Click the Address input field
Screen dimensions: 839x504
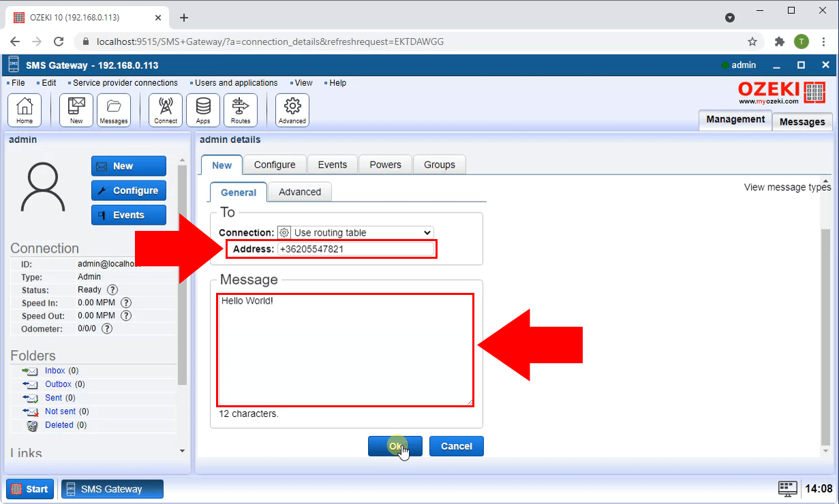(x=356, y=249)
